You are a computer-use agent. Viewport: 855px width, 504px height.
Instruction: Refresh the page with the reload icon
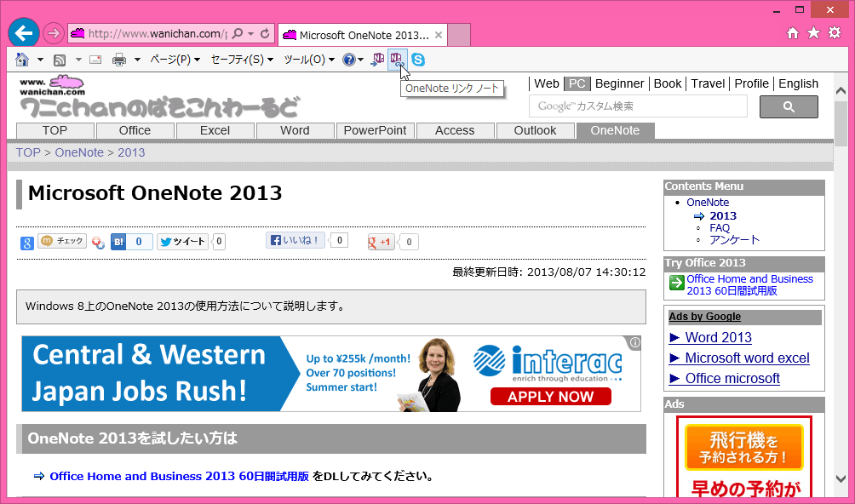point(265,33)
